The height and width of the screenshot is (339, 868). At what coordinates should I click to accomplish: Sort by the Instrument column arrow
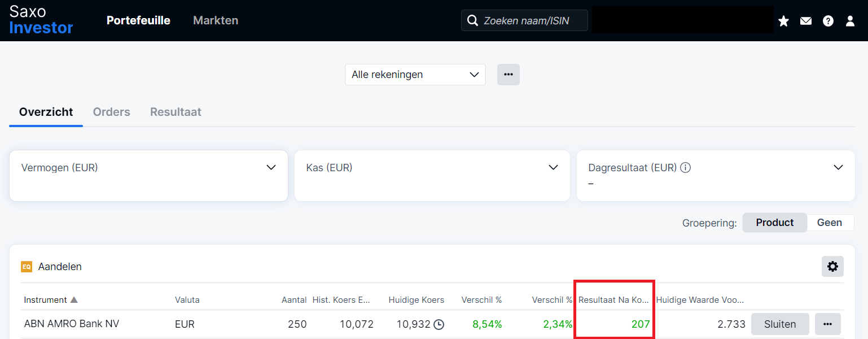coord(74,300)
